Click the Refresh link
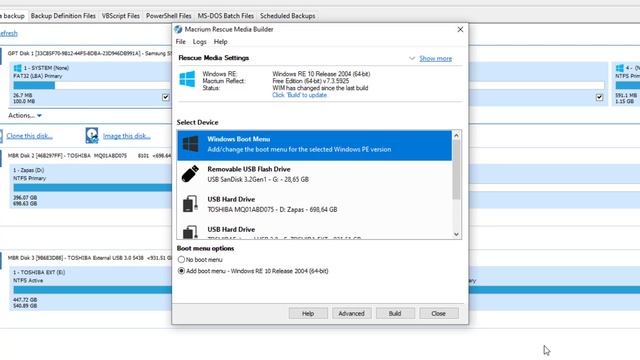This screenshot has width=640, height=360. 9,33
